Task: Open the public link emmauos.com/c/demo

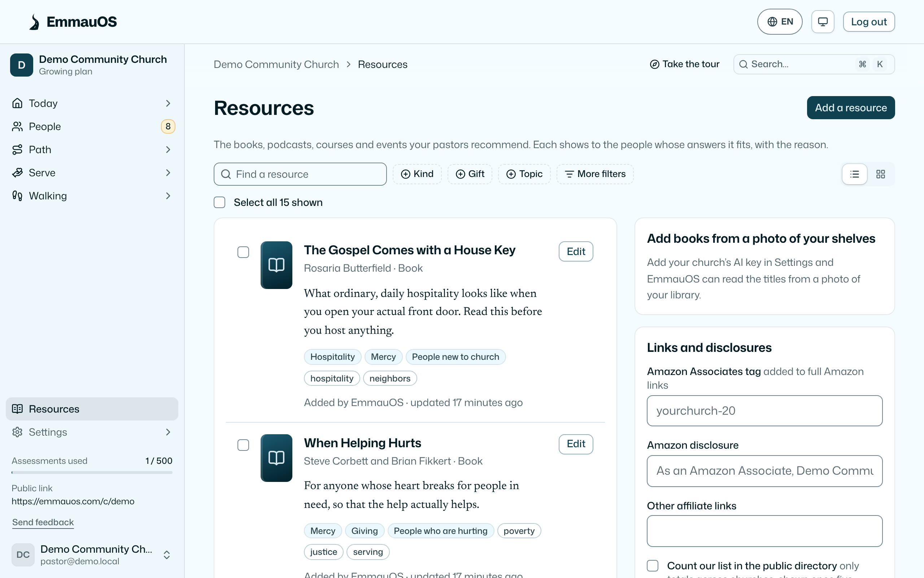Action: coord(73,501)
